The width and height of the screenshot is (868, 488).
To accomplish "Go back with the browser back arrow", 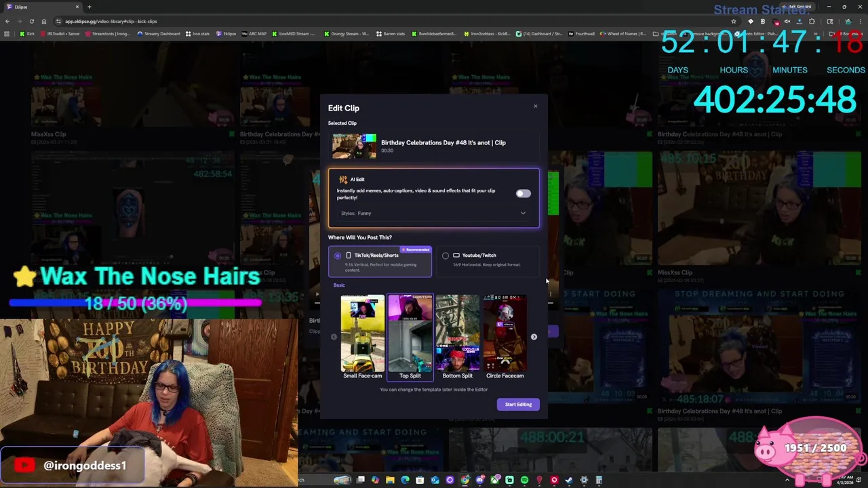I will [7, 21].
